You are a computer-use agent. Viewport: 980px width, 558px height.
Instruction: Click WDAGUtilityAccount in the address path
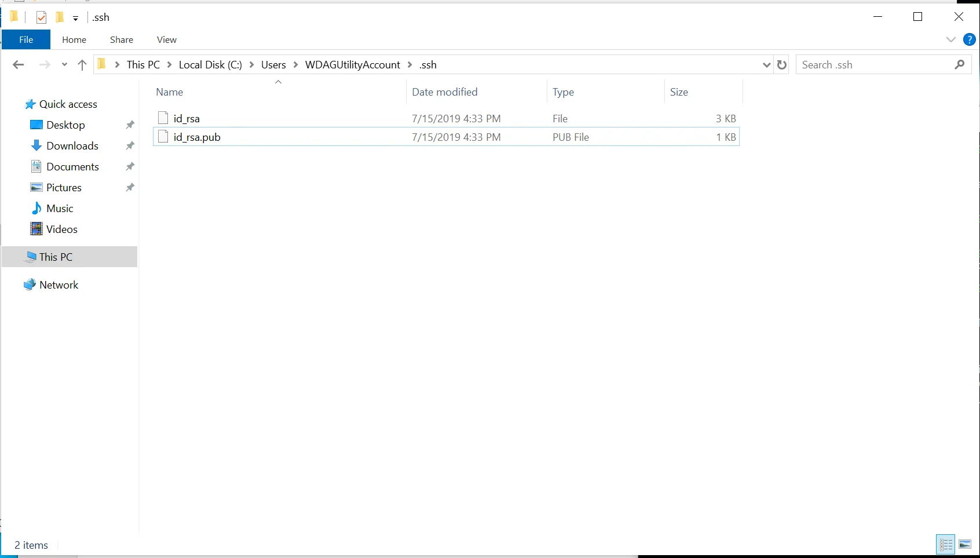point(352,65)
